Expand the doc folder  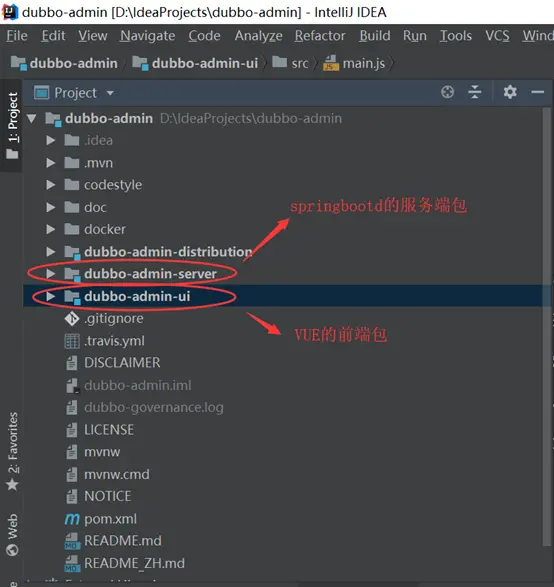tap(51, 207)
